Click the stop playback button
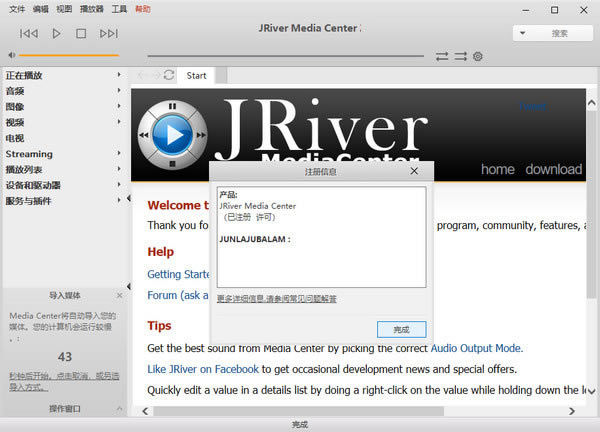Viewport: 600px width, 432px height. tap(82, 34)
